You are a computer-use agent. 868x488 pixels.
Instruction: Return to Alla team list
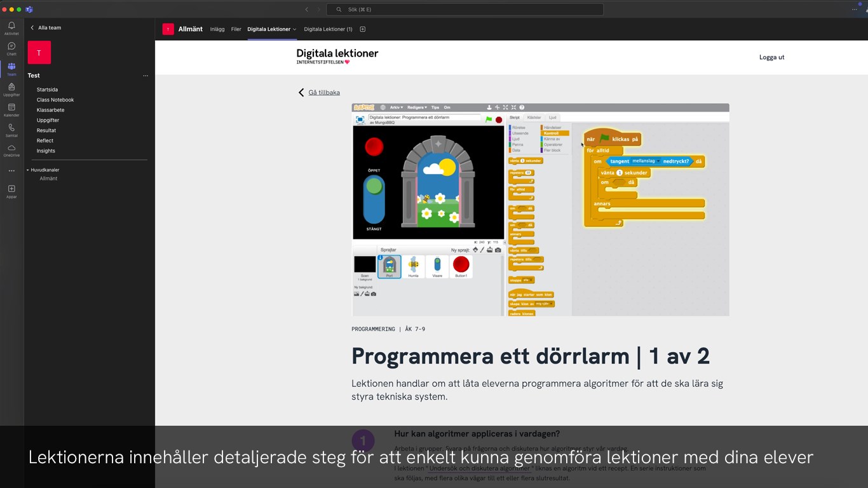click(46, 28)
